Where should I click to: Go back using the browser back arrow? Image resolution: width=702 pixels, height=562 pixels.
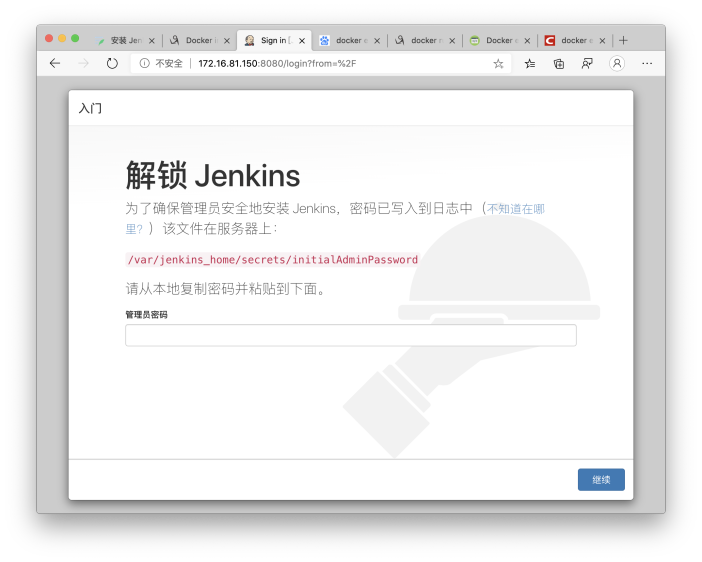pyautogui.click(x=55, y=64)
